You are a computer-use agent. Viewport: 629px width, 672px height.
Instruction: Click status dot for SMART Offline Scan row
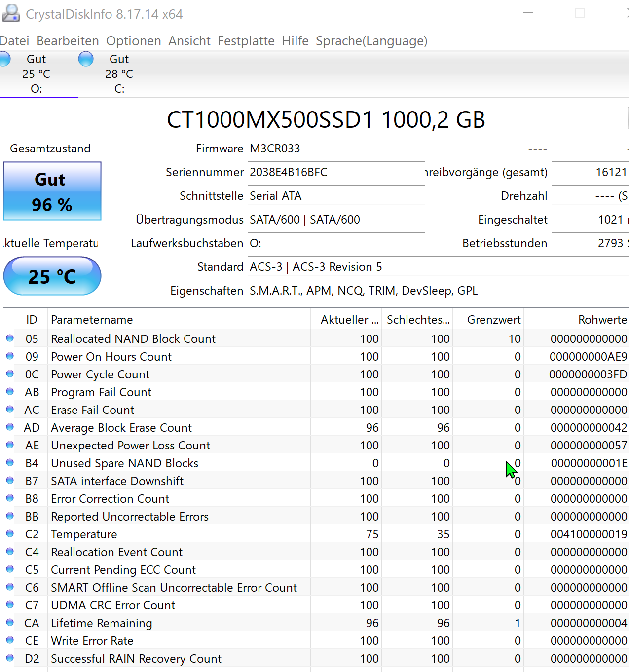10,587
